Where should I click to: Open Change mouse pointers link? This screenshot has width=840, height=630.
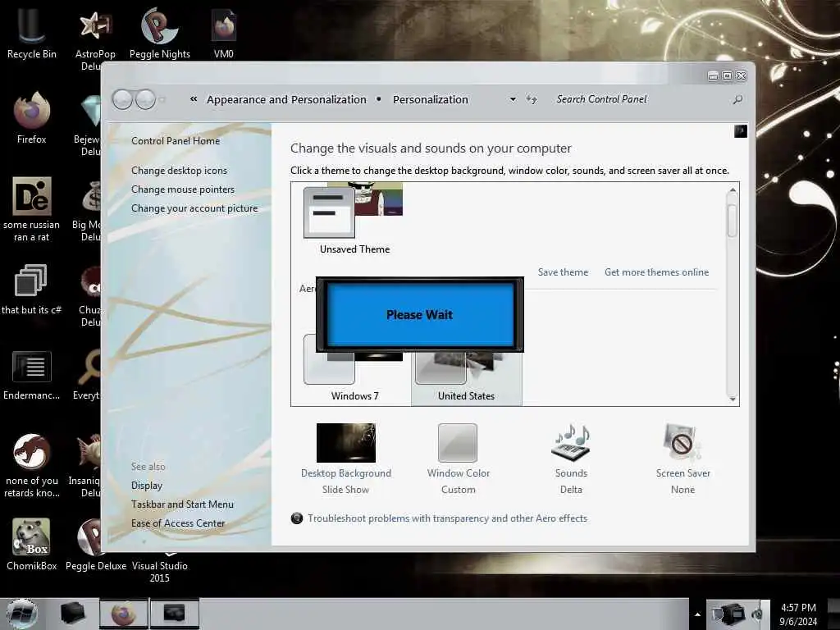tap(183, 189)
